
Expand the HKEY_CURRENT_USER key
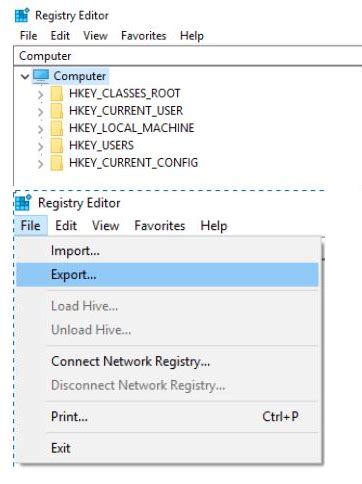point(41,112)
